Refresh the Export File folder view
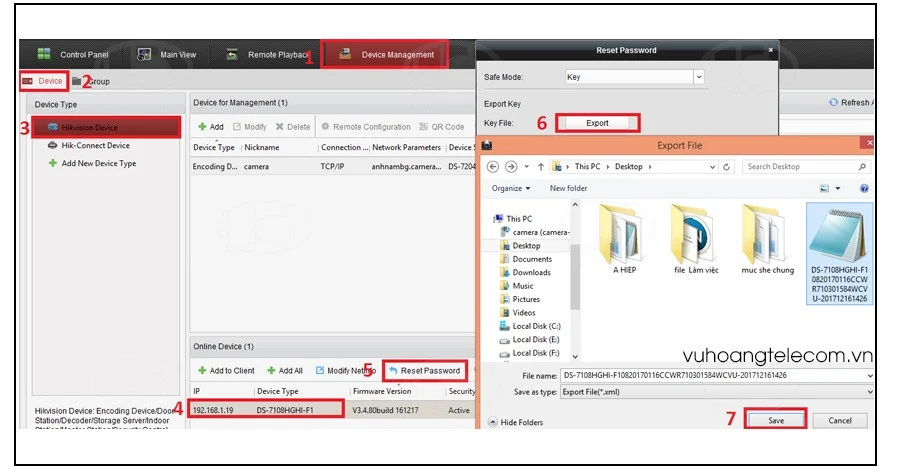This screenshot has width=900, height=474. coord(727,166)
